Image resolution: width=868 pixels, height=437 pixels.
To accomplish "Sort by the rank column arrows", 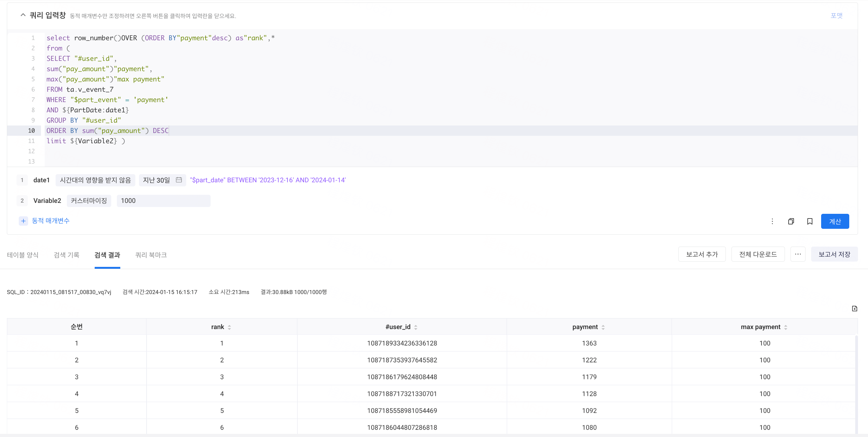I will click(229, 327).
